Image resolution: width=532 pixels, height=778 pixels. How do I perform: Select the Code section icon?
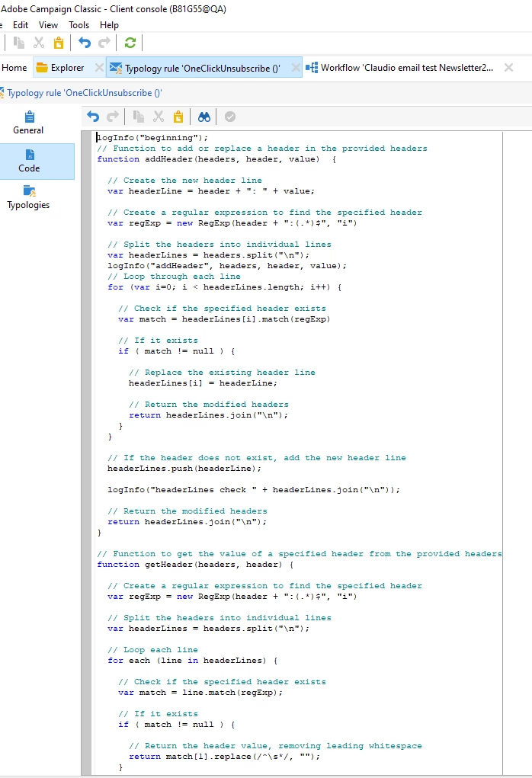[x=29, y=155]
